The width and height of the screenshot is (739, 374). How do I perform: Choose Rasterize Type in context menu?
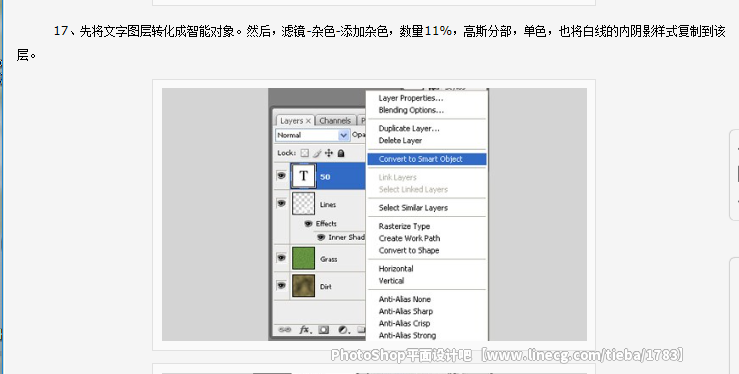tap(404, 226)
